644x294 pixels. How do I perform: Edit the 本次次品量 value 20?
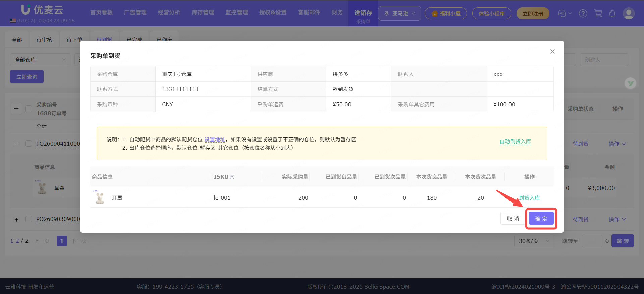coord(481,198)
